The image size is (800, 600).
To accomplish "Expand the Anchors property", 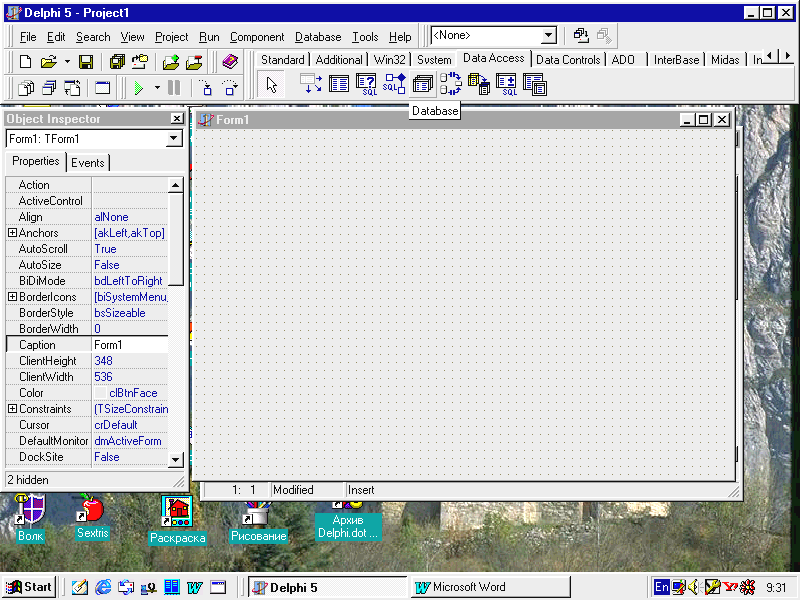I will click(x=12, y=233).
